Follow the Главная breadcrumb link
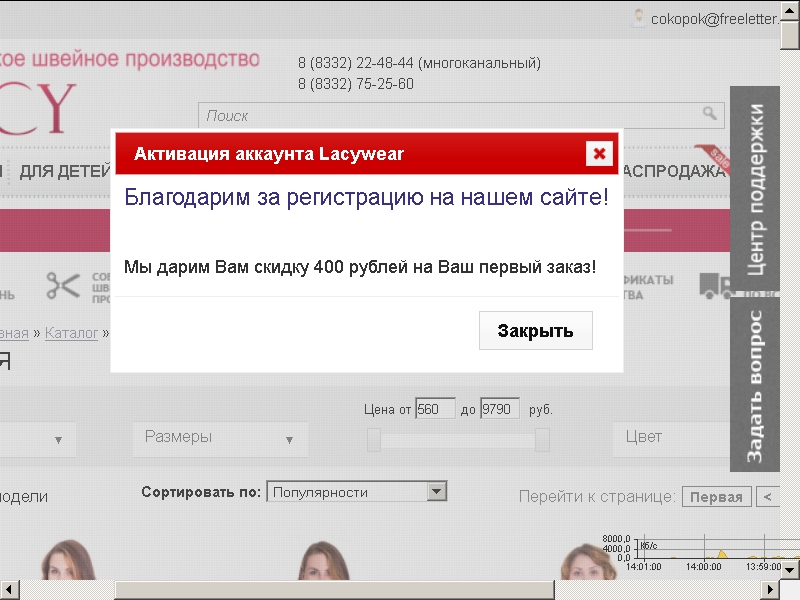The width and height of the screenshot is (800, 600). [14, 333]
